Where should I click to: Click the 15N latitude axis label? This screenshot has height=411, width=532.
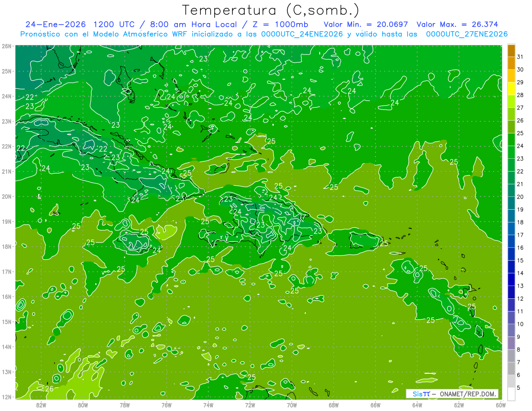click(x=7, y=321)
